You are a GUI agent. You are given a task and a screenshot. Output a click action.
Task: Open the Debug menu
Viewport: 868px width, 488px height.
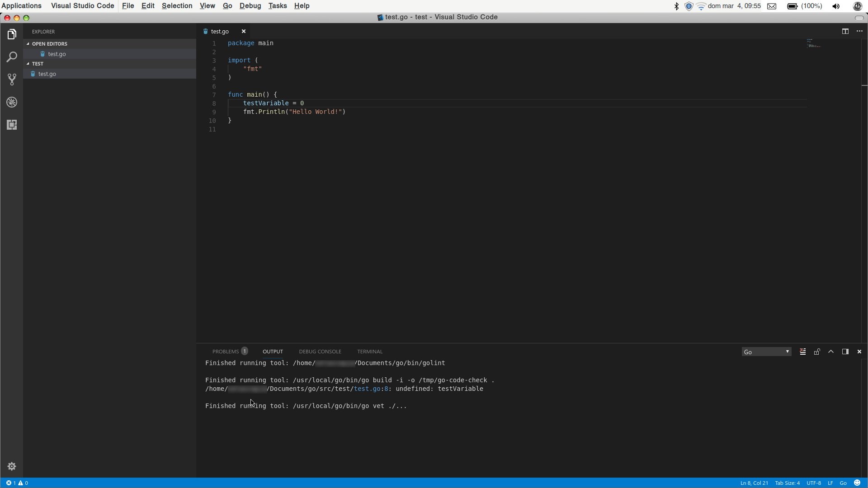250,6
